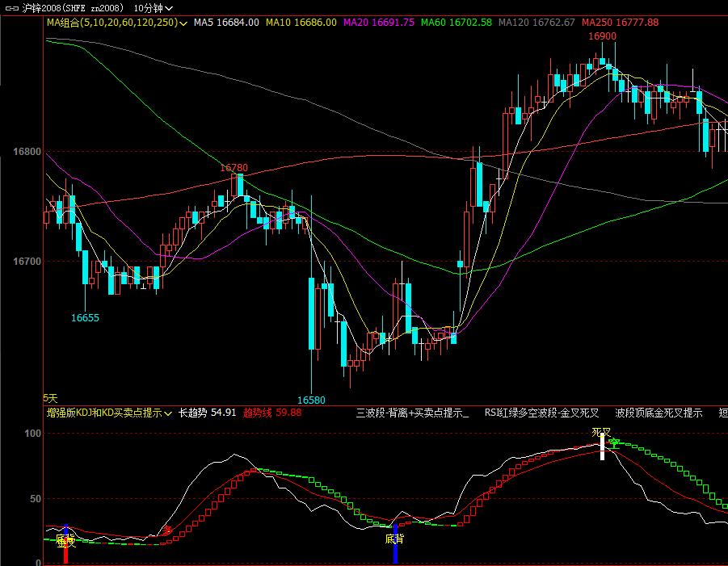728x566 pixels.
Task: Open the 10分钟 period dropdown
Action: click(x=154, y=8)
